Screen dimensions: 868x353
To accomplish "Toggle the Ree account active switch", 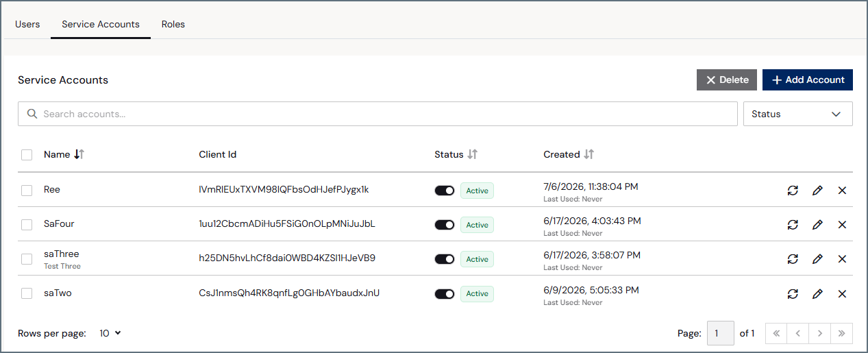I will (445, 191).
